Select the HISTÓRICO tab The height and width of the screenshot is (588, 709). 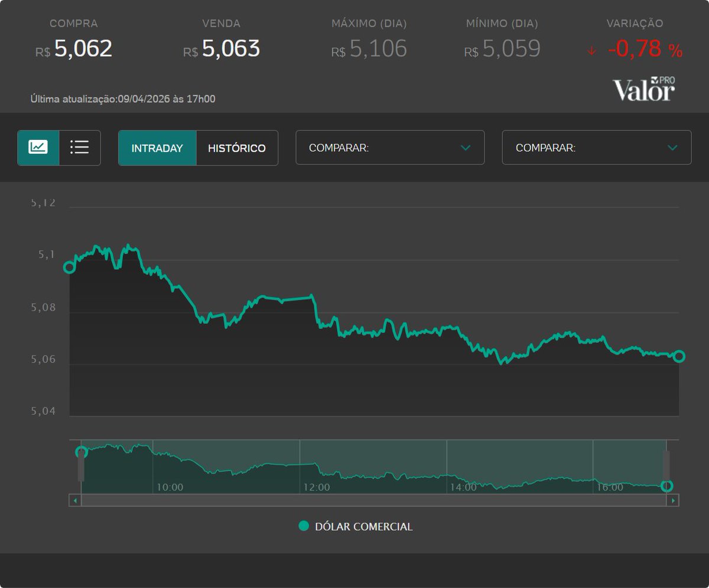coord(237,148)
